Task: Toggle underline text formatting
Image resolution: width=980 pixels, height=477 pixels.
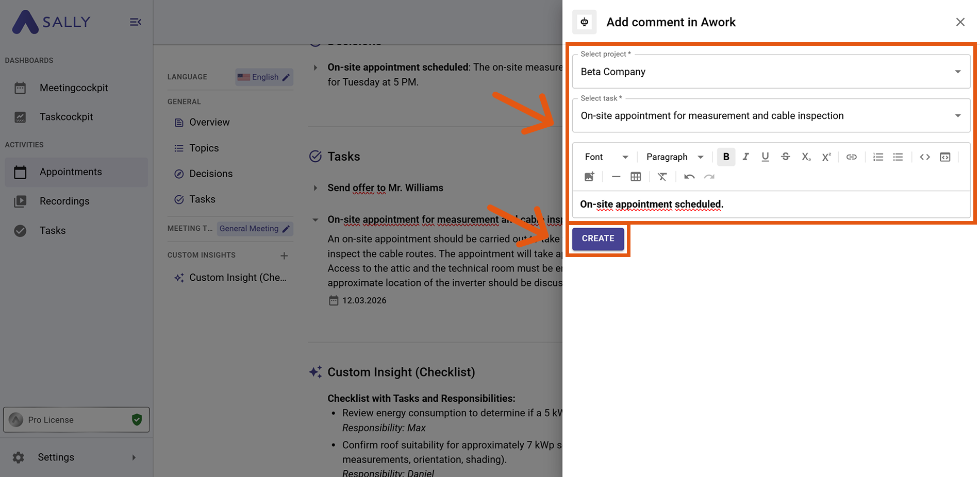Action: tap(765, 157)
